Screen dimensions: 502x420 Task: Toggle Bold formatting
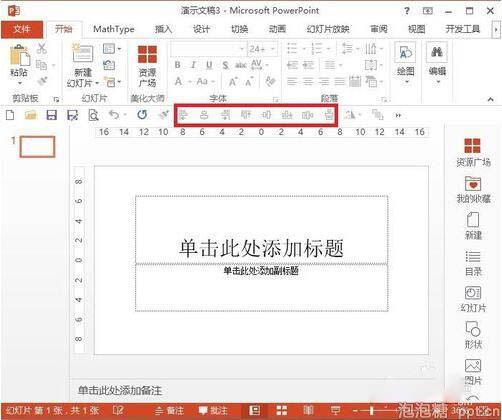coord(178,65)
